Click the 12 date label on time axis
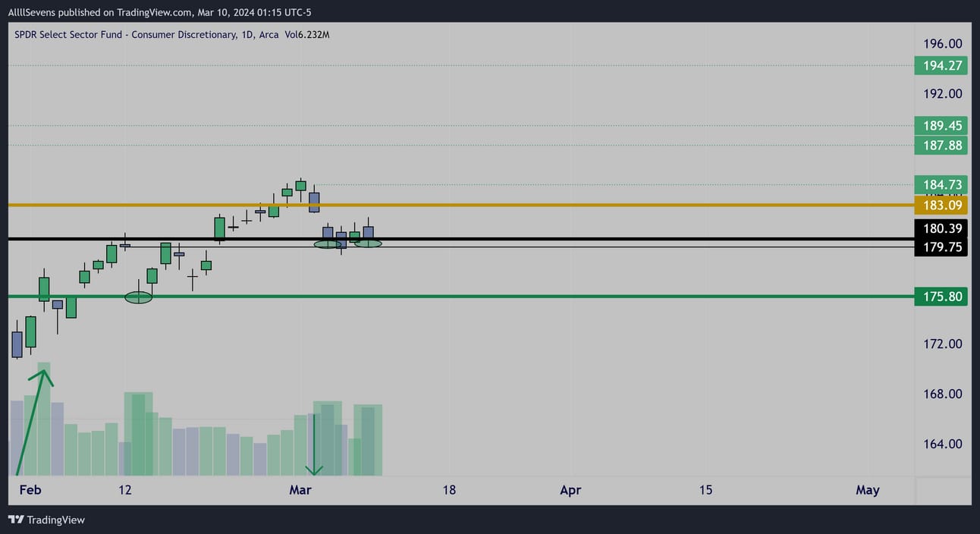 pyautogui.click(x=125, y=490)
